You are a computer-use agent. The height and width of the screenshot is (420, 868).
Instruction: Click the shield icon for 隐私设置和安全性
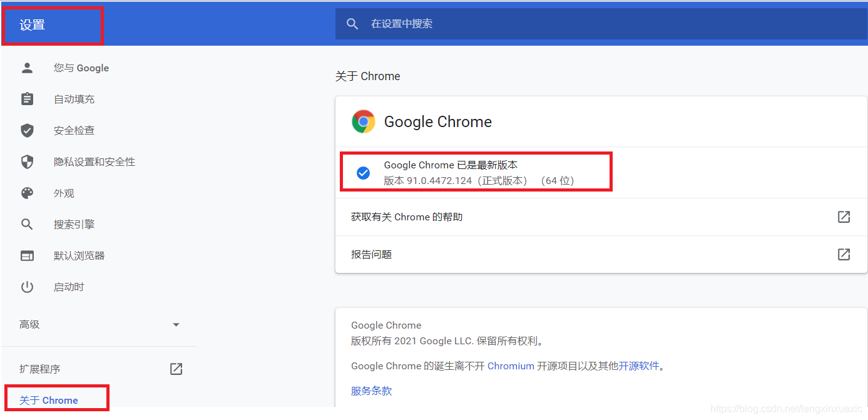click(27, 161)
